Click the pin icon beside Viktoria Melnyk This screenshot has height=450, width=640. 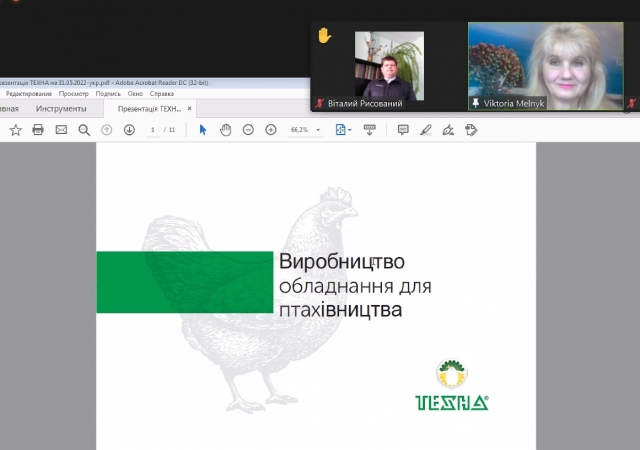click(476, 103)
